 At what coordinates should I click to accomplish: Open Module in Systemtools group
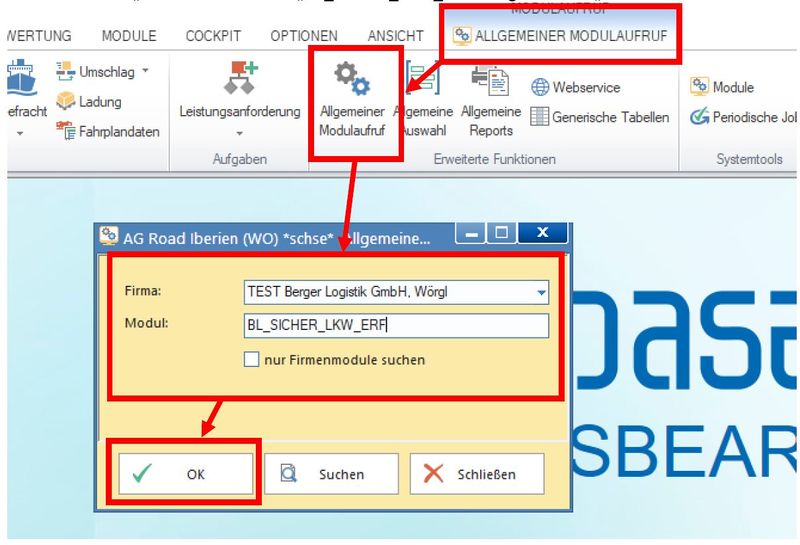click(x=721, y=87)
